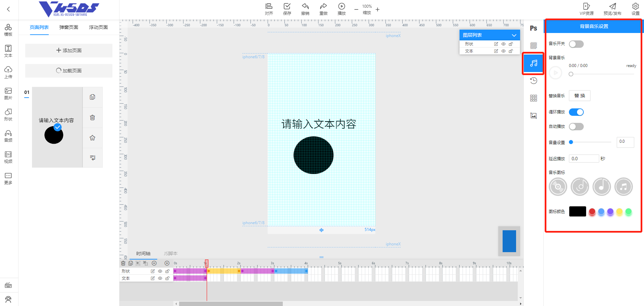Choose the vinyl record music icon
This screenshot has width=644, height=306.
[x=558, y=186]
